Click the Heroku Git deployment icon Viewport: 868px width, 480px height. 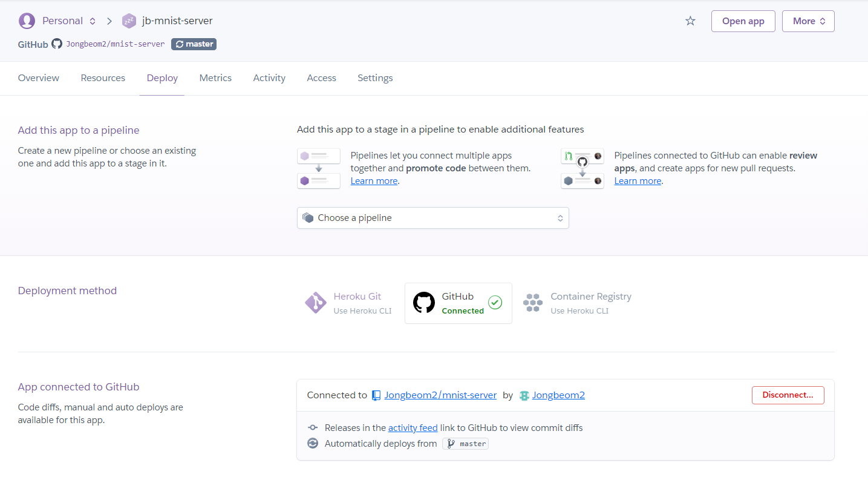point(316,303)
